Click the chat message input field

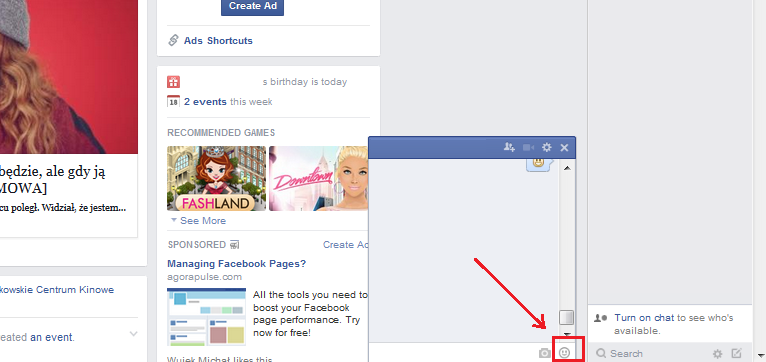click(453, 353)
